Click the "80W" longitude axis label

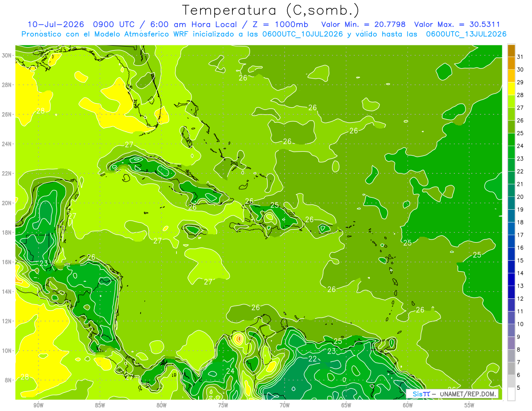coord(161,405)
